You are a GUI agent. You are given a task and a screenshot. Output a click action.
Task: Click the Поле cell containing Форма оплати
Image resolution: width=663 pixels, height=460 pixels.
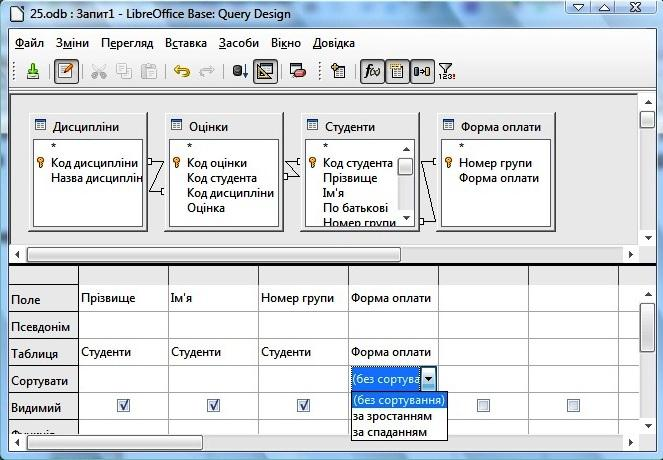(x=393, y=298)
